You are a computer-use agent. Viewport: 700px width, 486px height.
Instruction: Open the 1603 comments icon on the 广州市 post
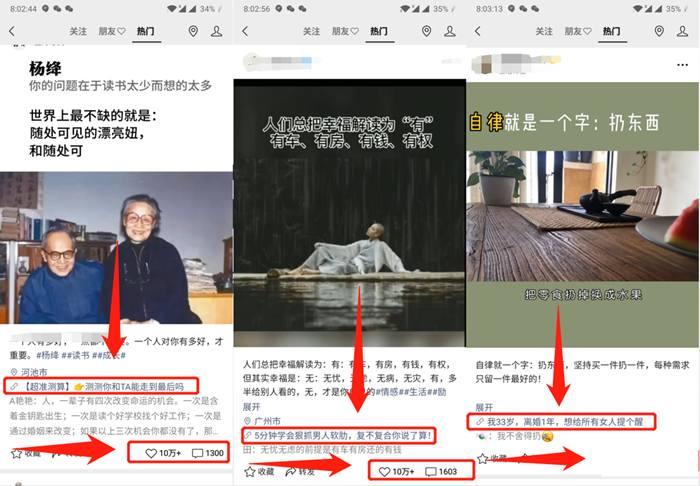click(x=430, y=472)
